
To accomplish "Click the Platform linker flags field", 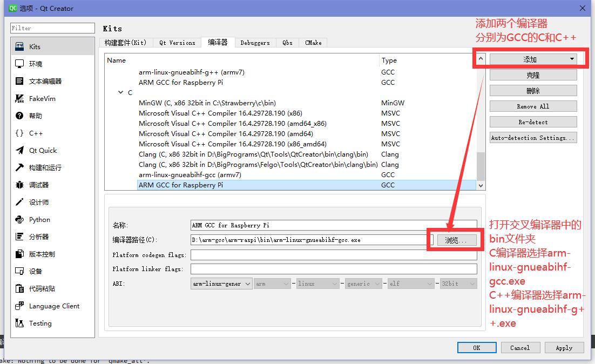I will 334,269.
